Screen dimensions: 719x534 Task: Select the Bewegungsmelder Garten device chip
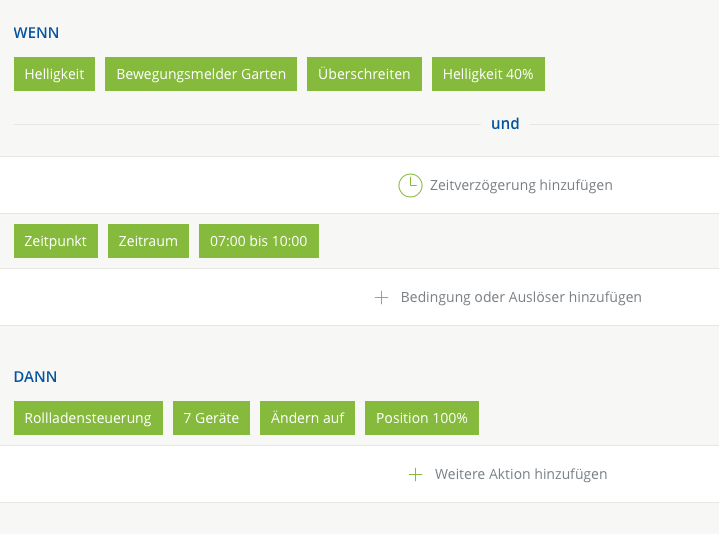coord(201,74)
